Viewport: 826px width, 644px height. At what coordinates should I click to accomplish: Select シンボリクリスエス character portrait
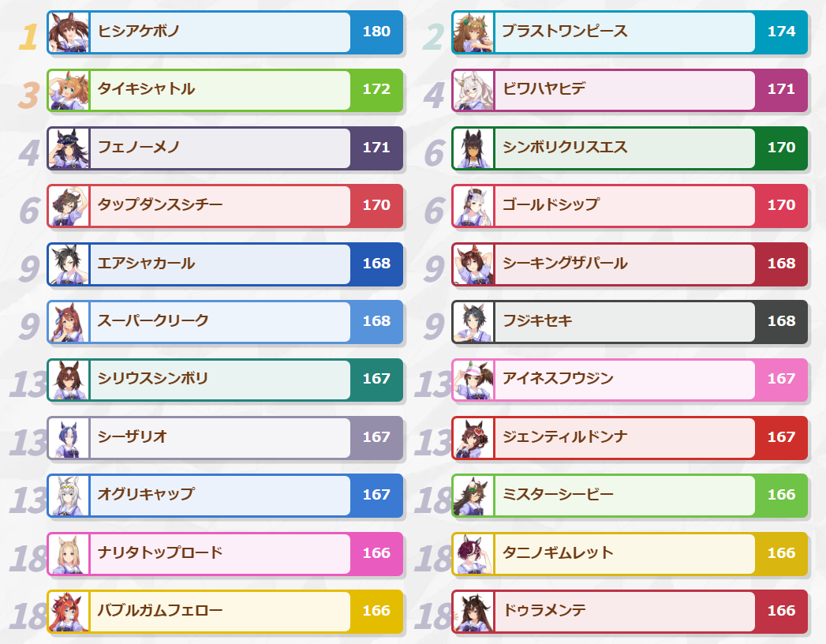(473, 148)
